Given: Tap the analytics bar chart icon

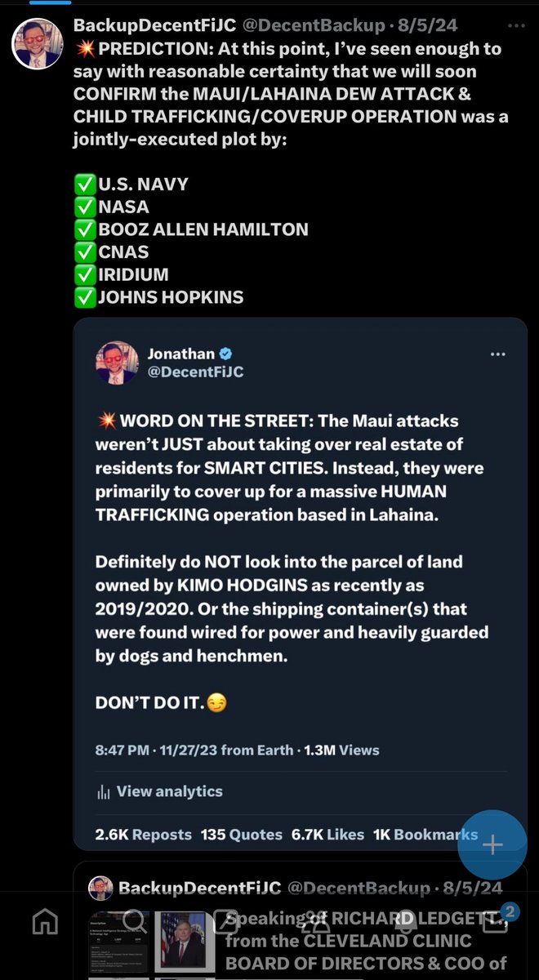Looking at the screenshot, I should coord(104,791).
